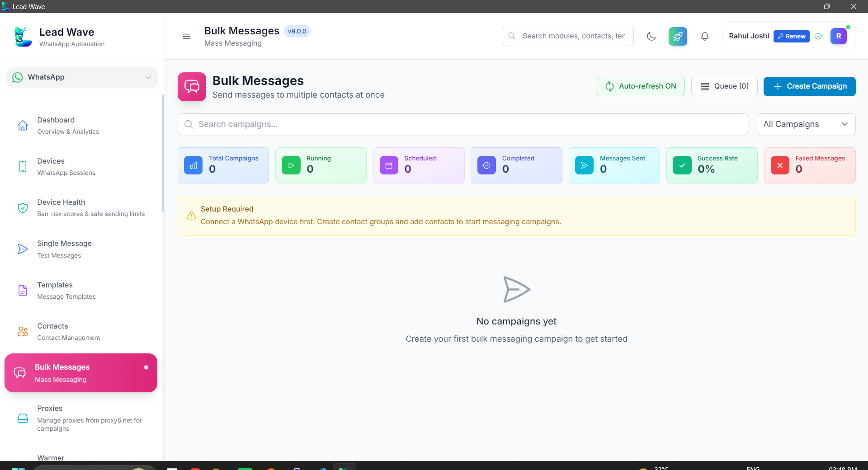
Task: Click the sidebar vertical scrollbar
Action: [x=163, y=154]
